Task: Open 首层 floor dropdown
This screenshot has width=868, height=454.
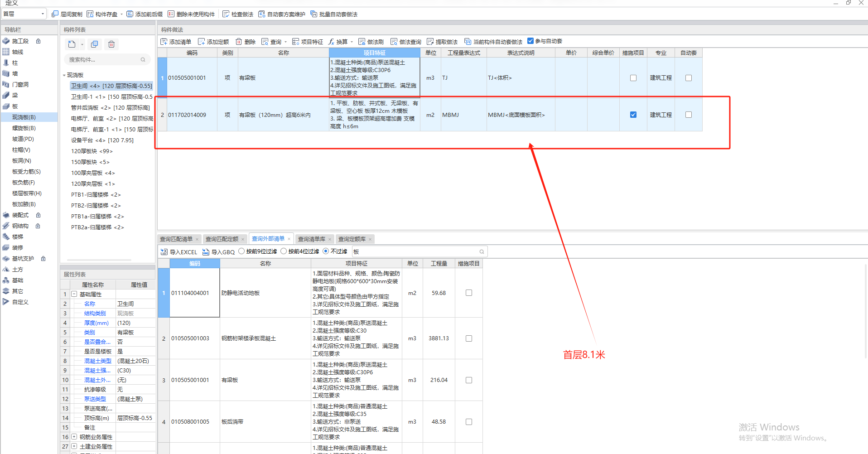Action: coord(24,14)
